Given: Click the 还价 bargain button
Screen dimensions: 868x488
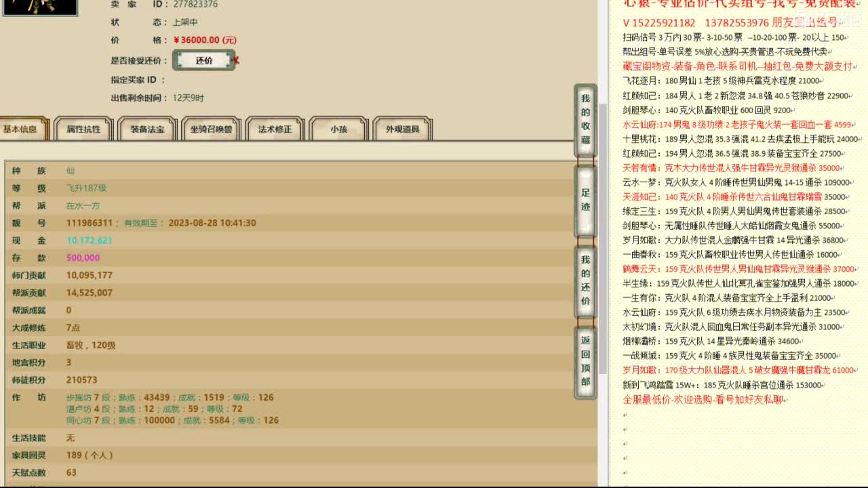Looking at the screenshot, I should coord(204,60).
